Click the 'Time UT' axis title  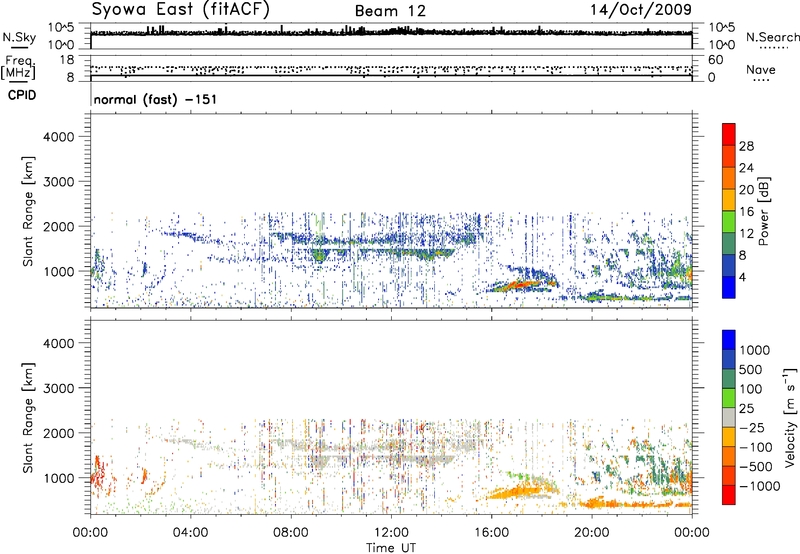[391, 548]
